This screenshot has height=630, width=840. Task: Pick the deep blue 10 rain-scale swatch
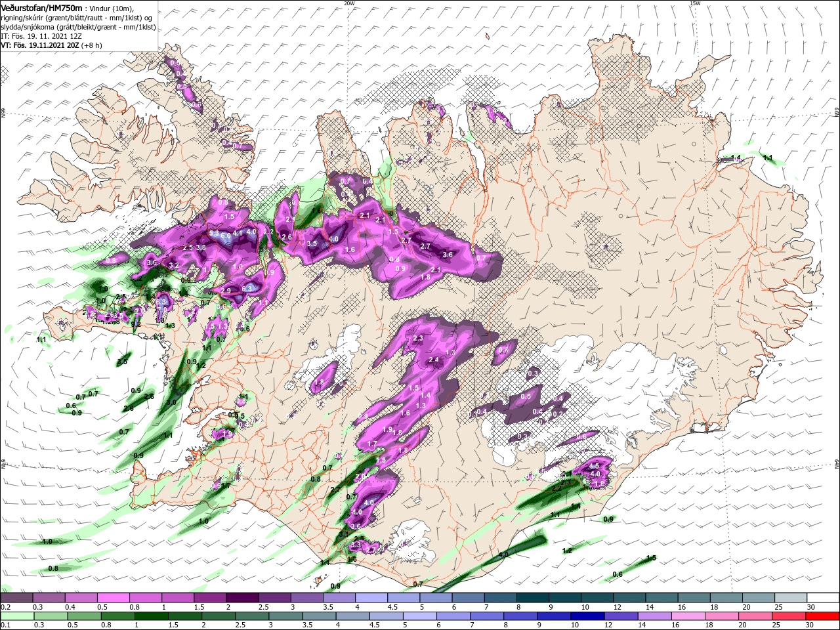point(587,617)
